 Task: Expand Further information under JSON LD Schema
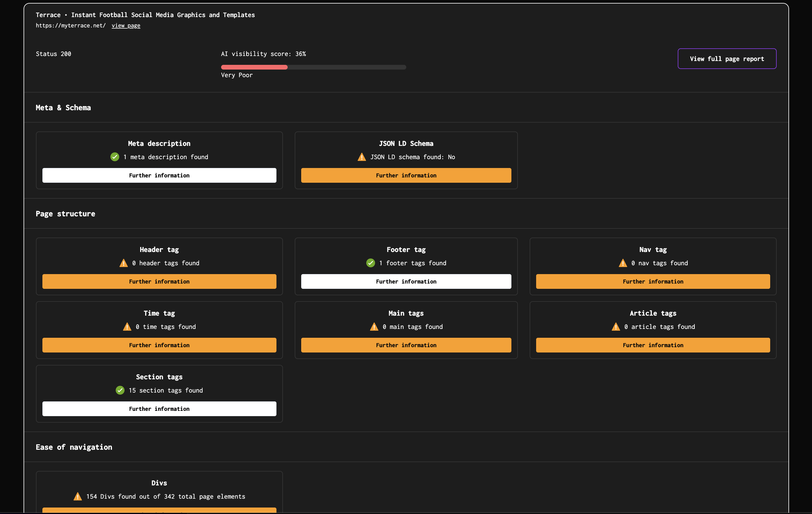tap(406, 175)
